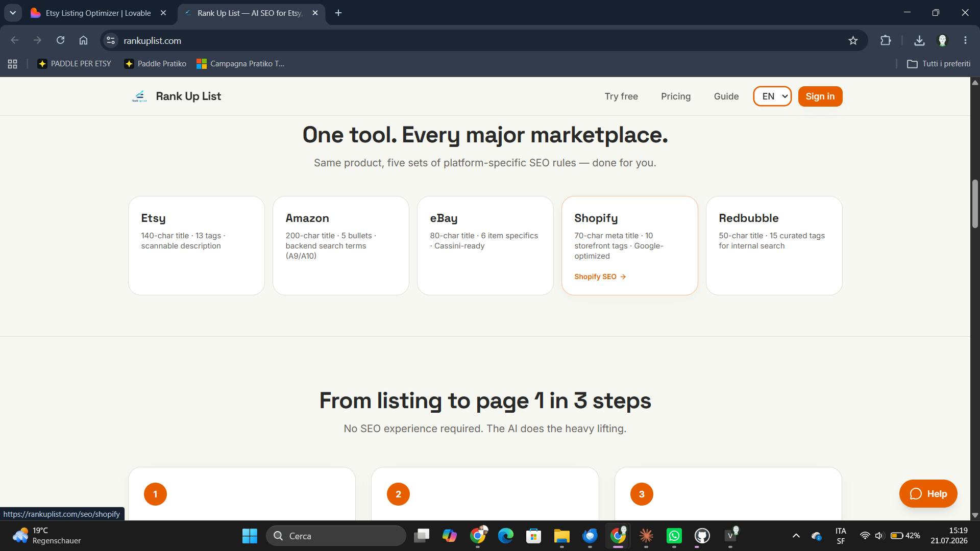Open the weather widget showing 19°C
This screenshot has height=551, width=980.
click(47, 536)
